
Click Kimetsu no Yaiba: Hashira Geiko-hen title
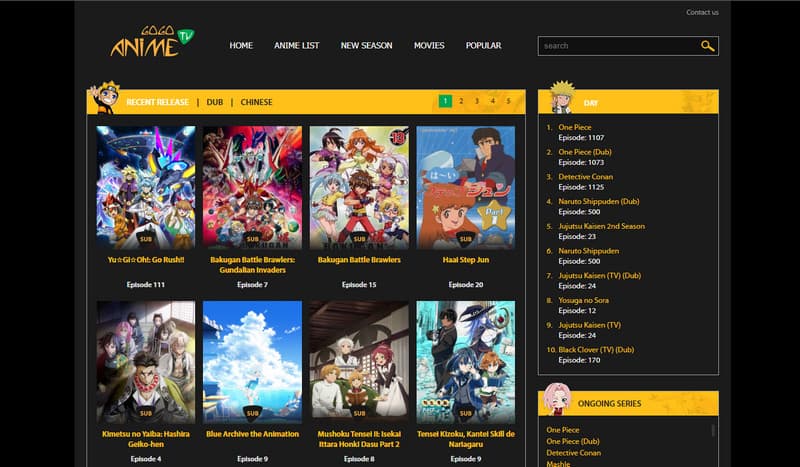pos(146,439)
